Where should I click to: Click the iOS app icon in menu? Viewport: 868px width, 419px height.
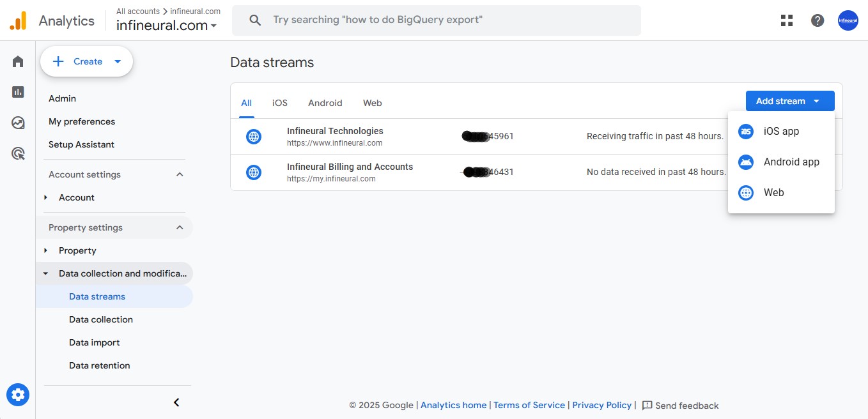click(x=746, y=132)
